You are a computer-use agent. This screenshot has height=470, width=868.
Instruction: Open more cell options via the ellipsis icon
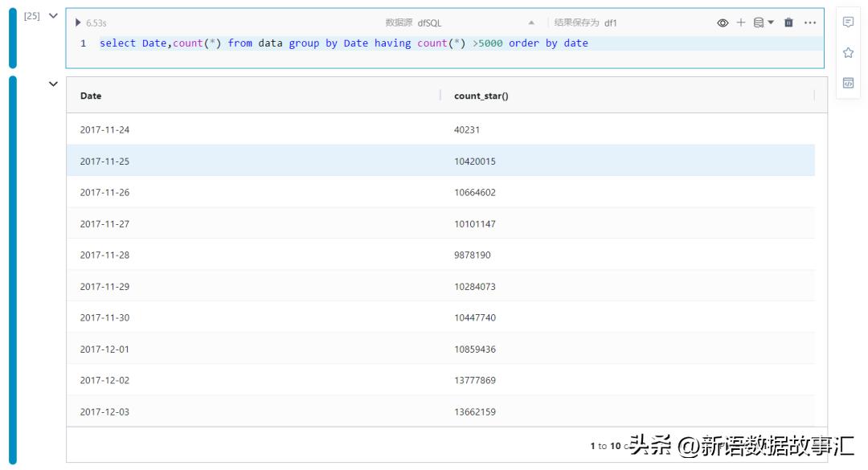809,23
